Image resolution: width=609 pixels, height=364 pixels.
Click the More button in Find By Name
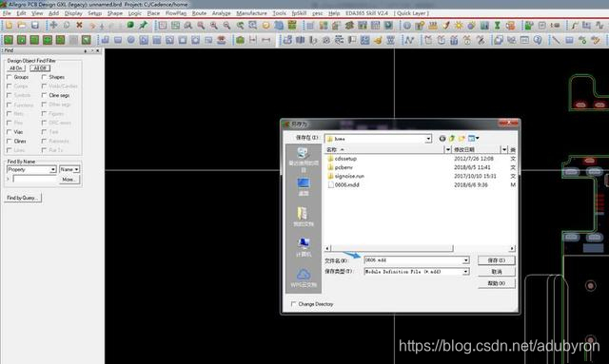[69, 180]
